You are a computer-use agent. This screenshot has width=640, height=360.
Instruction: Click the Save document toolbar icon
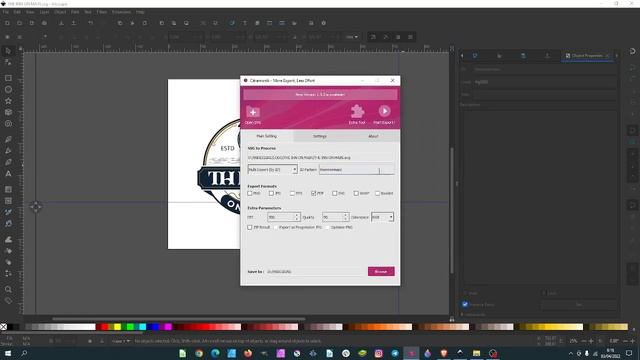pos(32,23)
